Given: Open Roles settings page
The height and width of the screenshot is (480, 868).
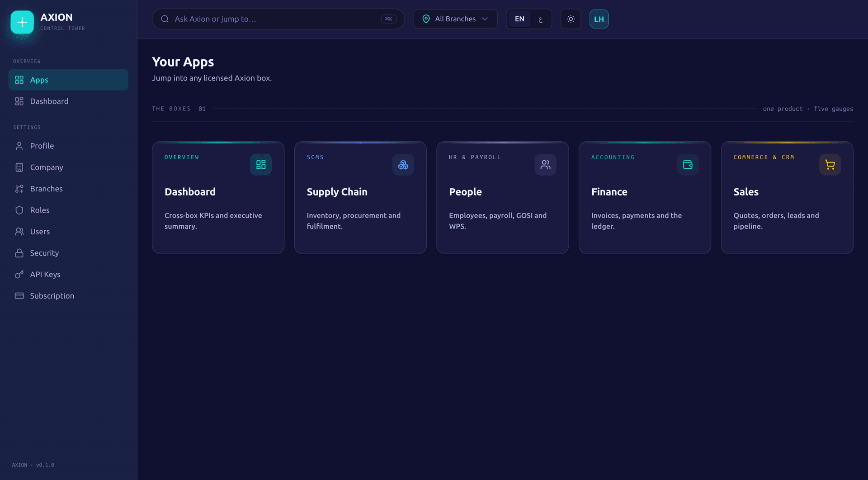Looking at the screenshot, I should pos(68,210).
